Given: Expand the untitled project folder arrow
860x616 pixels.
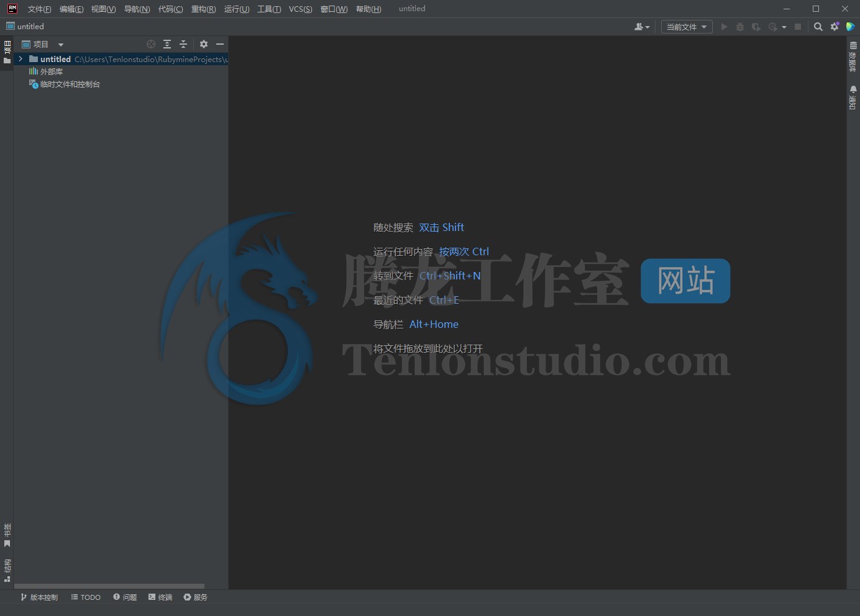Looking at the screenshot, I should click(x=21, y=59).
